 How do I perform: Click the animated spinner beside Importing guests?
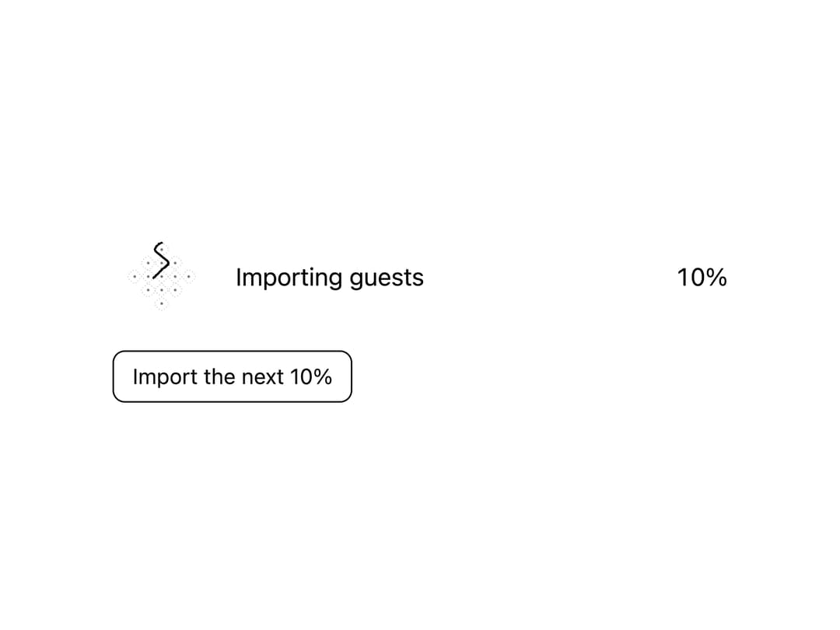[x=161, y=276]
